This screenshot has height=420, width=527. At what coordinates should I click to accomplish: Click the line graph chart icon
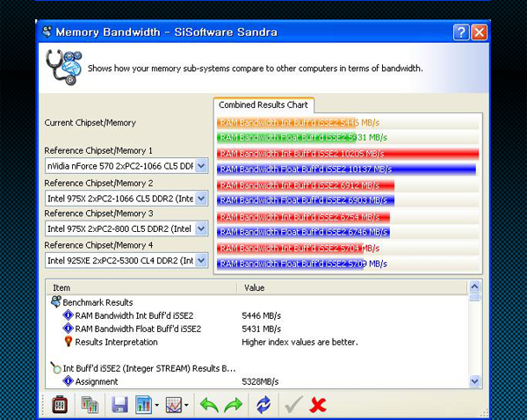(173, 405)
